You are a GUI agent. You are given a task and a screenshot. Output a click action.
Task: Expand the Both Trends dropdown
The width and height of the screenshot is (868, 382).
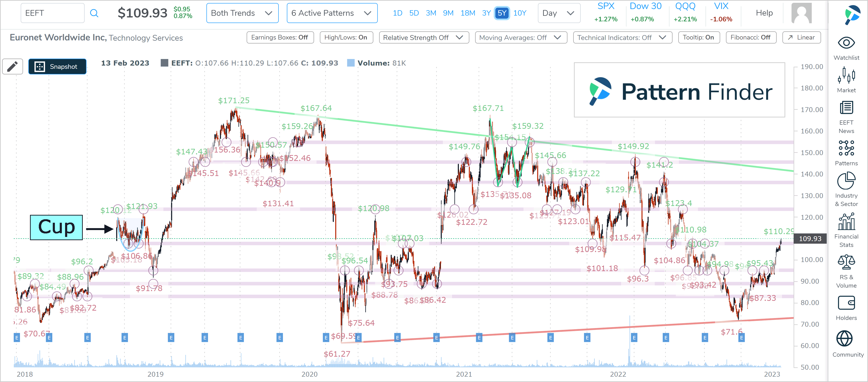click(242, 13)
